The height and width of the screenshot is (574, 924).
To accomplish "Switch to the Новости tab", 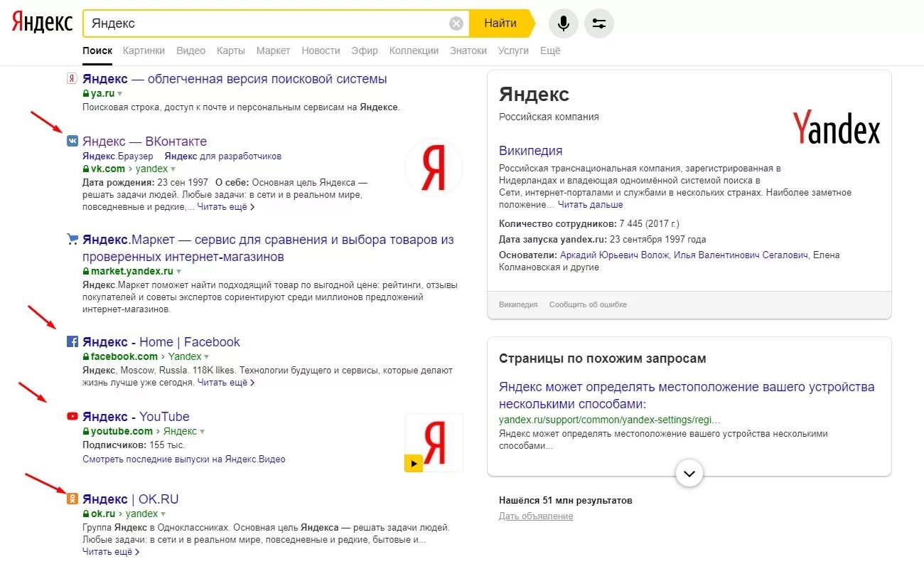I will point(321,51).
